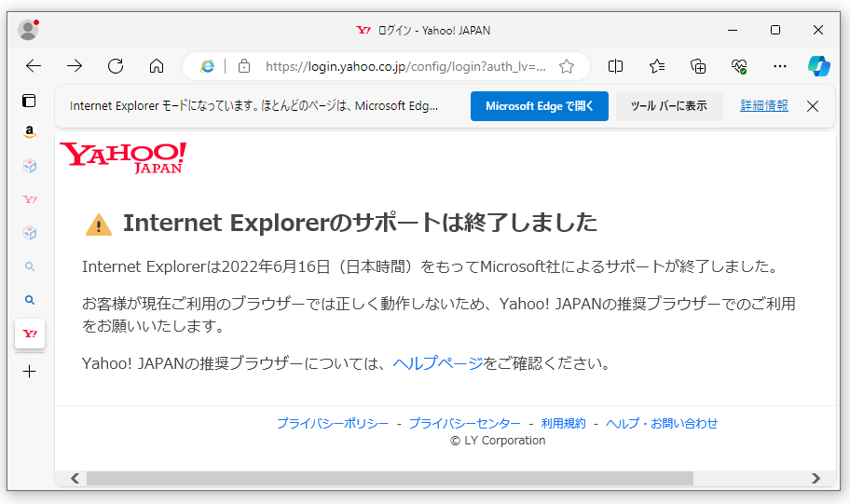Switch to the faded Yahoo vertical tab
Image resolution: width=850 pixels, height=504 pixels.
(30, 199)
